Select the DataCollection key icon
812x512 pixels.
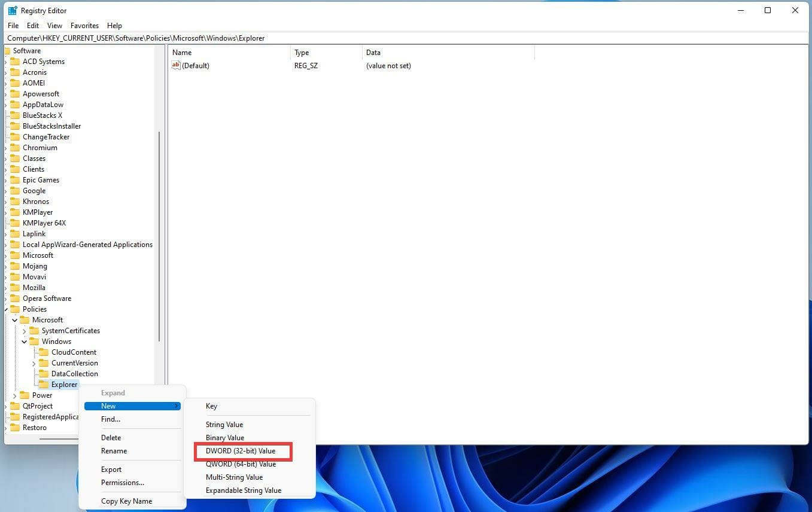[44, 373]
